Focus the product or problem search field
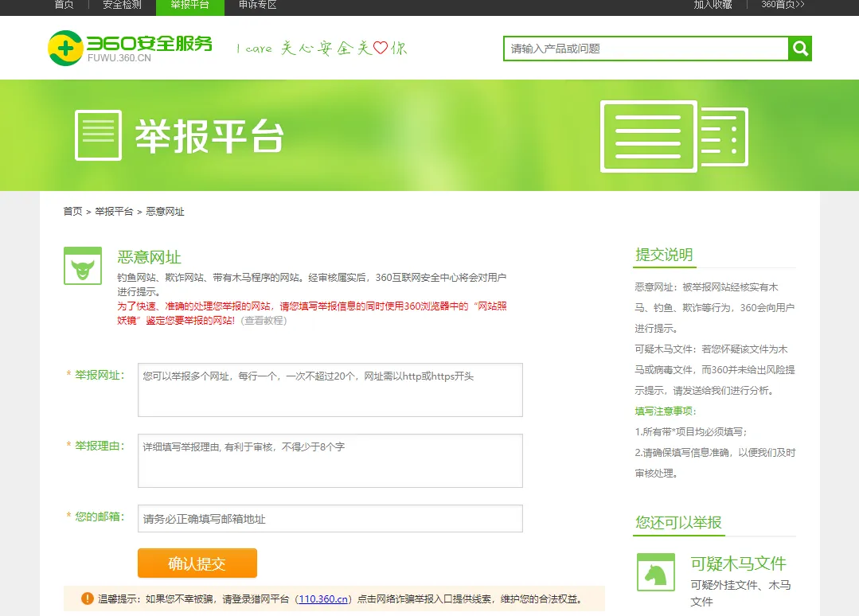859x616 pixels. pos(646,49)
